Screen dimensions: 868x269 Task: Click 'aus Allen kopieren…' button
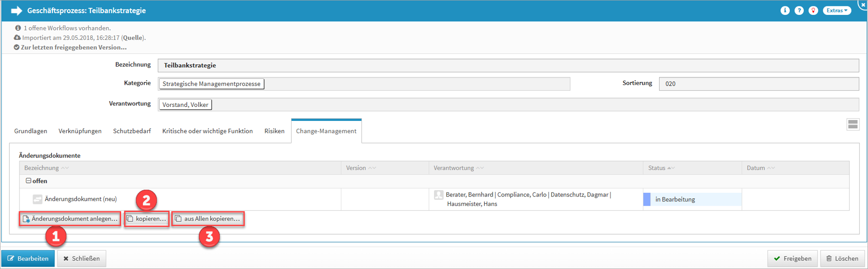[x=208, y=219]
